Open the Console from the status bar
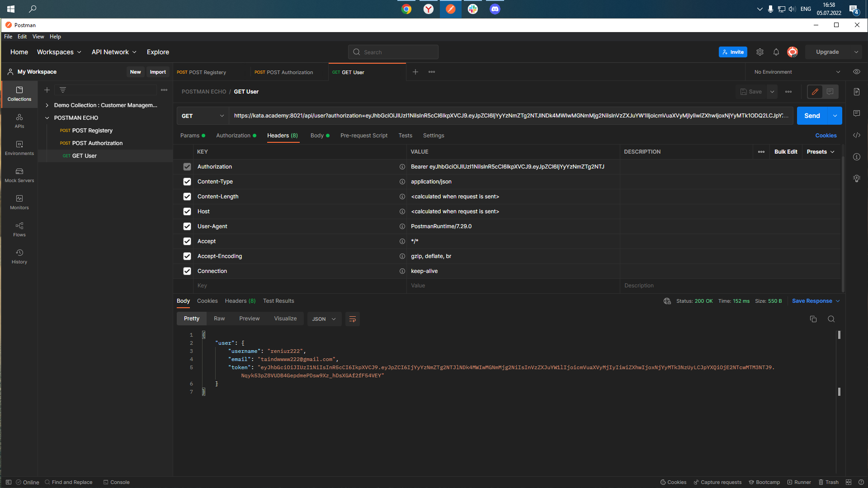The width and height of the screenshot is (868, 488). coord(116,482)
